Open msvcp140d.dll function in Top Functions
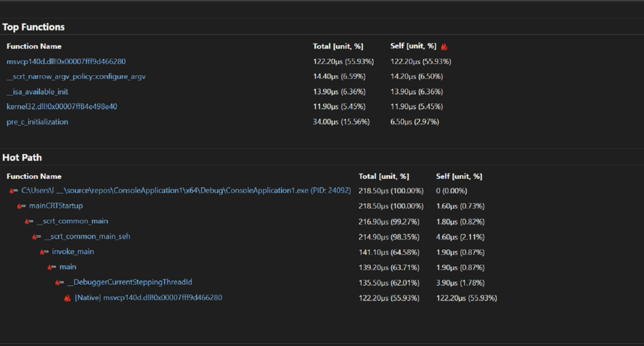The height and width of the screenshot is (346, 644). pyautogui.click(x=66, y=62)
